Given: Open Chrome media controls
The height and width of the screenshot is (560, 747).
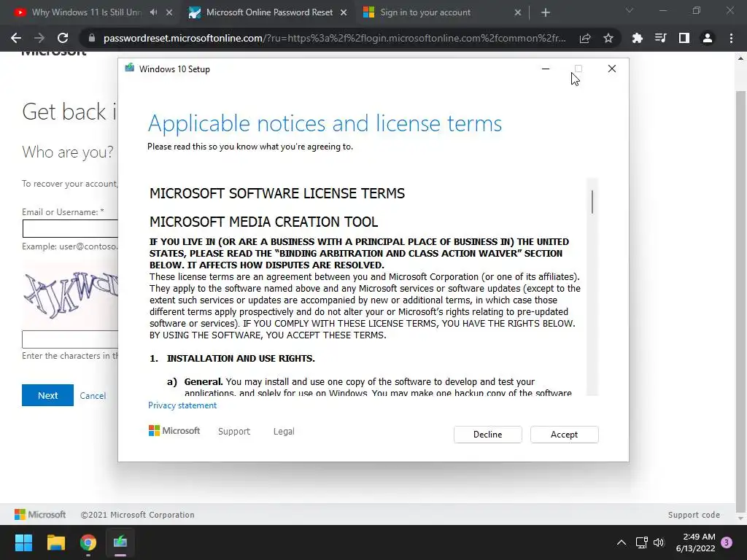Looking at the screenshot, I should tap(661, 38).
